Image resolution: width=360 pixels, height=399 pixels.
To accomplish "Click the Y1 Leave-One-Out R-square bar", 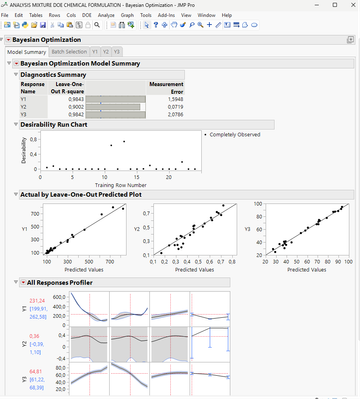I will coord(116,99).
